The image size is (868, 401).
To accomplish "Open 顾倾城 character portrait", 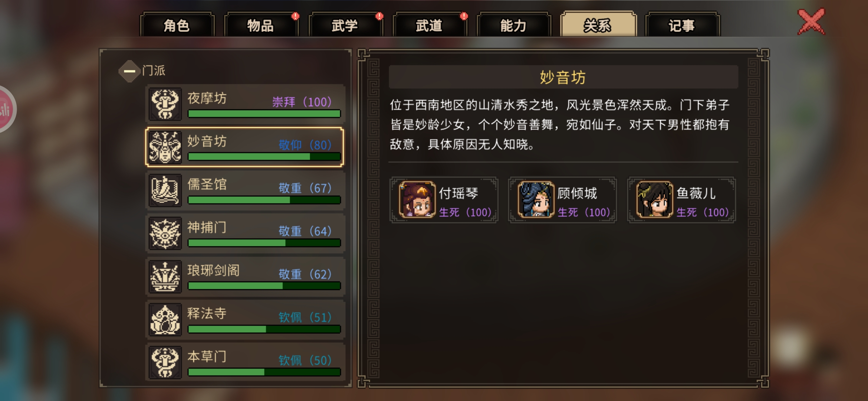I will pos(536,199).
